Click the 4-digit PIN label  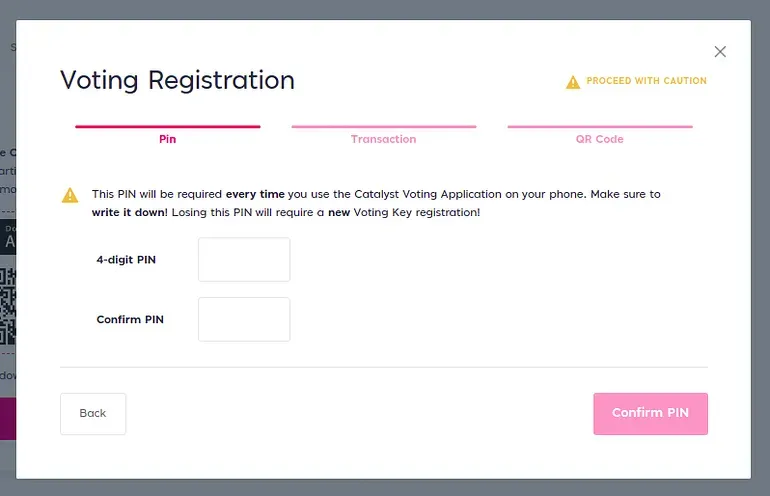click(126, 259)
